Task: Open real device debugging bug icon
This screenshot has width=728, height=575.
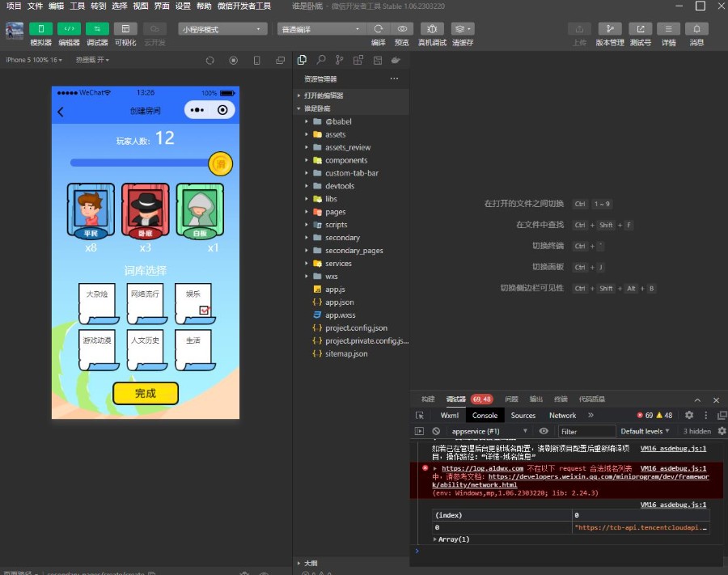Action: 432,29
